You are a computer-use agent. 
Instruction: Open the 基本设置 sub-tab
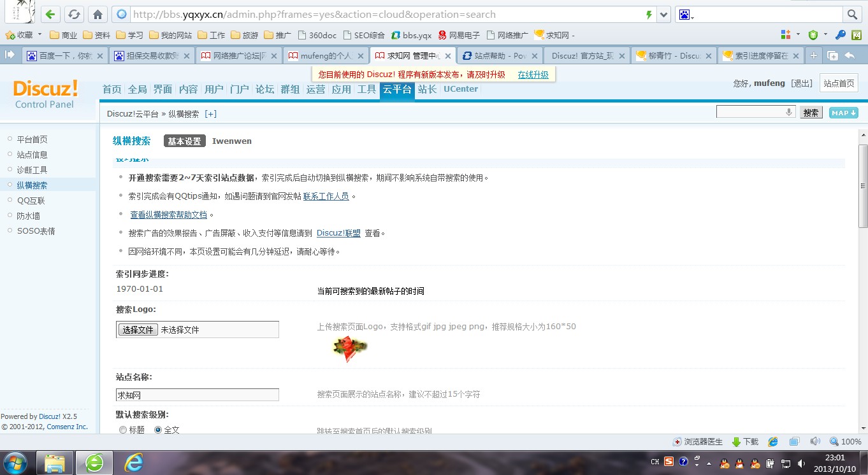pos(184,141)
